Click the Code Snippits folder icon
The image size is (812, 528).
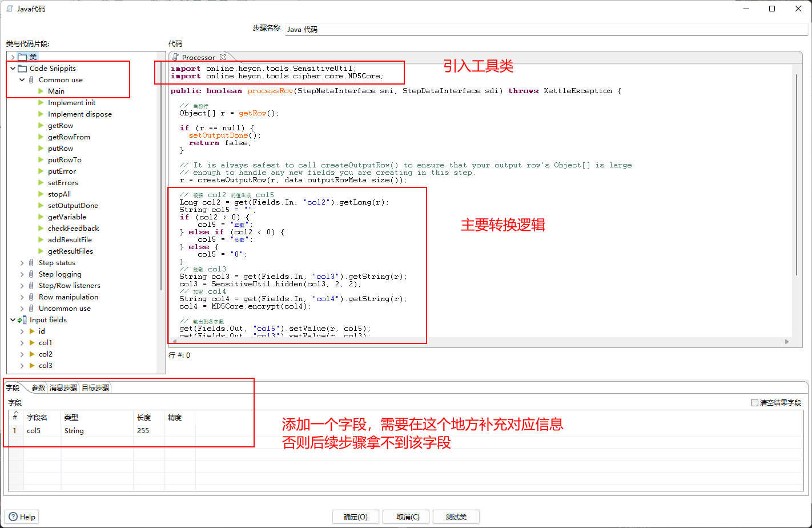point(22,69)
